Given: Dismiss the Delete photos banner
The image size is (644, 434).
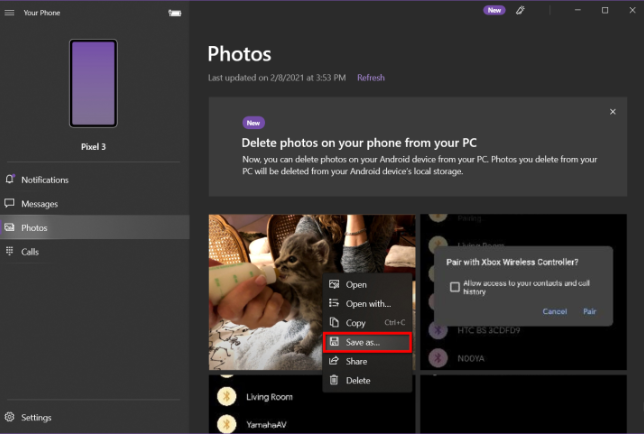Looking at the screenshot, I should click(612, 112).
